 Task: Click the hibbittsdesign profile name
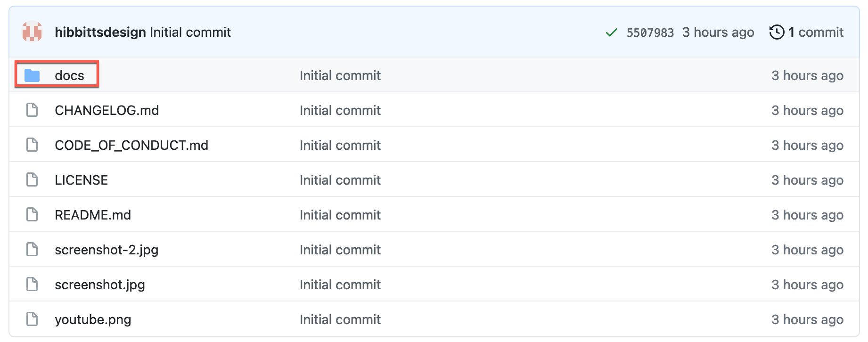coord(99,32)
